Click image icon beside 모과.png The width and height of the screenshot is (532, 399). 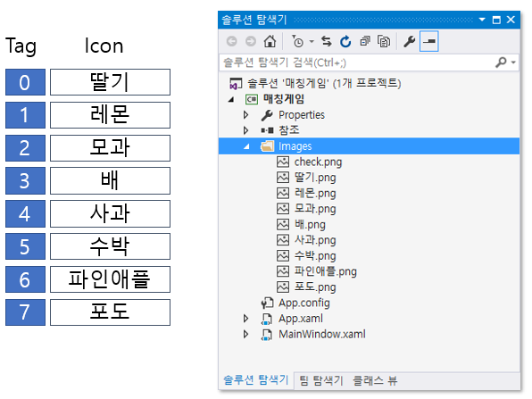coord(283,209)
